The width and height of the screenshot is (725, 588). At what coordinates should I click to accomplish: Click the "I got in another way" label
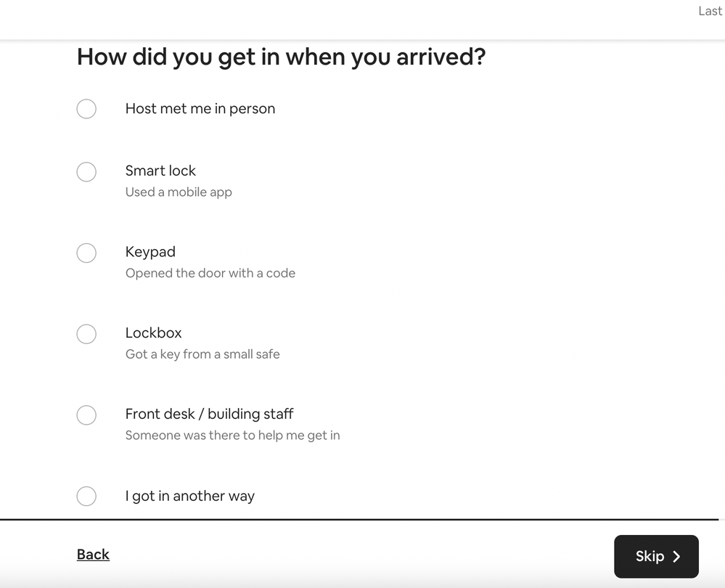pyautogui.click(x=190, y=497)
